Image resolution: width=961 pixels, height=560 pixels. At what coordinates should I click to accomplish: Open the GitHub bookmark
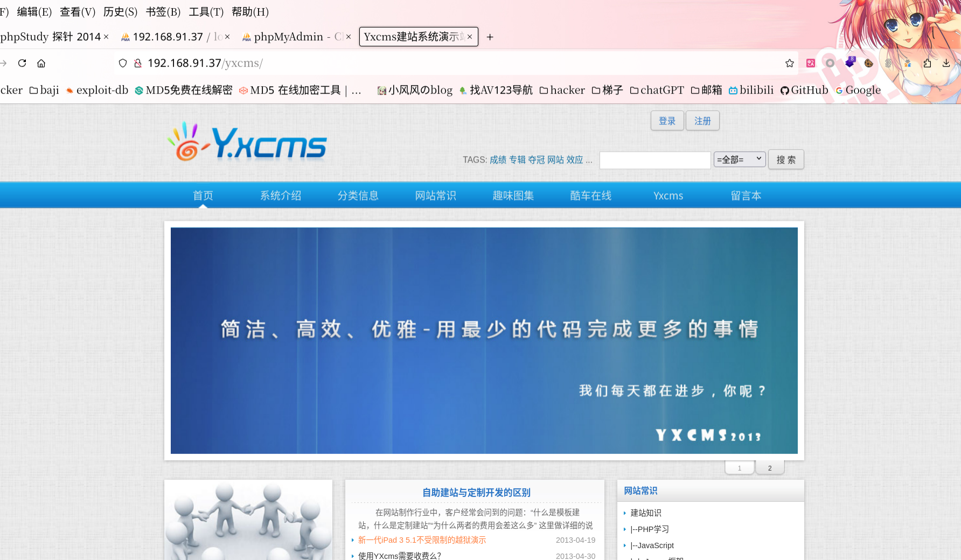804,90
